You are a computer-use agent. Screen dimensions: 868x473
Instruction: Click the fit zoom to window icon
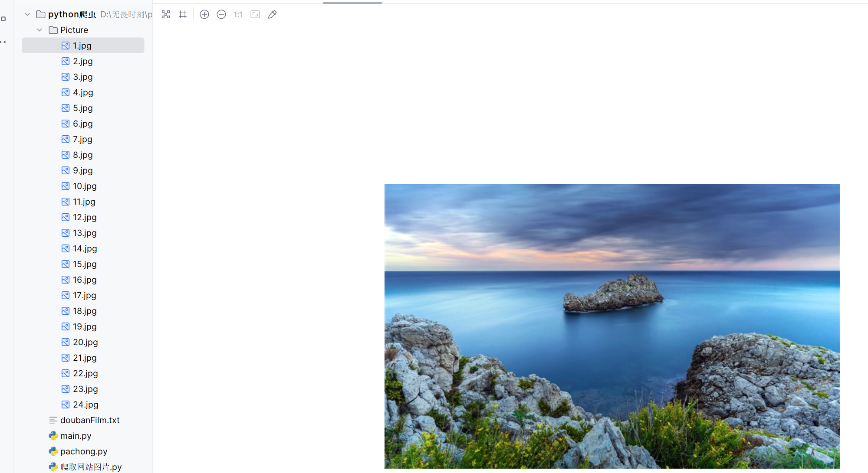[x=255, y=14]
